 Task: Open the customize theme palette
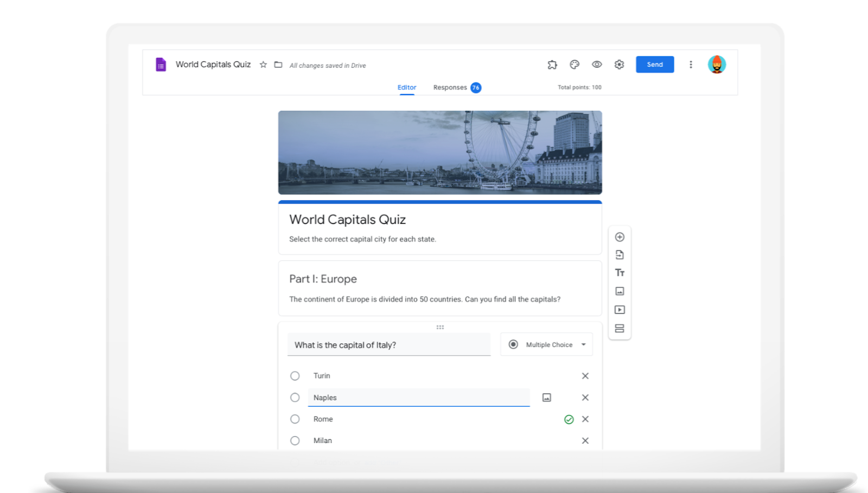point(575,65)
